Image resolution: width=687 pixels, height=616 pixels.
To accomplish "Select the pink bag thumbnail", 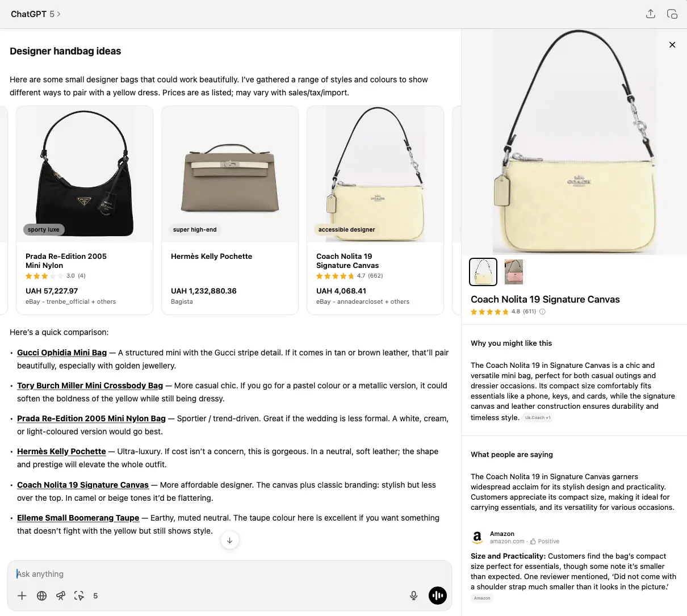I will (514, 271).
